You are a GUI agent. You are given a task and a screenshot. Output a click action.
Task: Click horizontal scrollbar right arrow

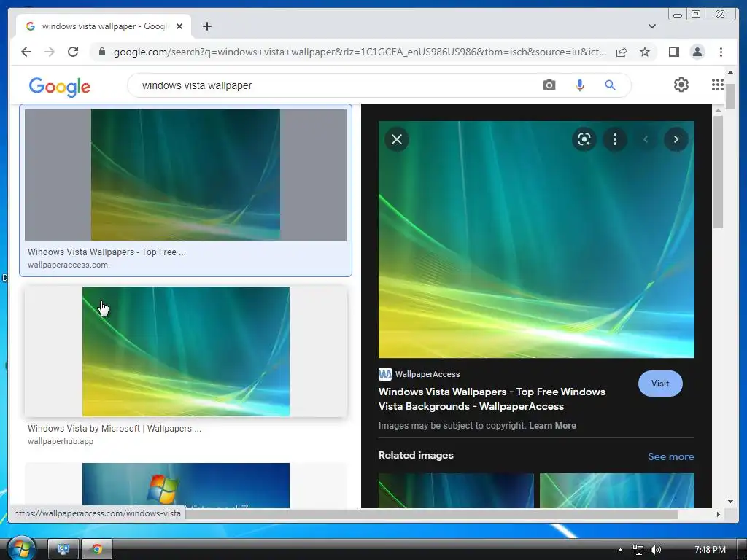click(x=718, y=514)
